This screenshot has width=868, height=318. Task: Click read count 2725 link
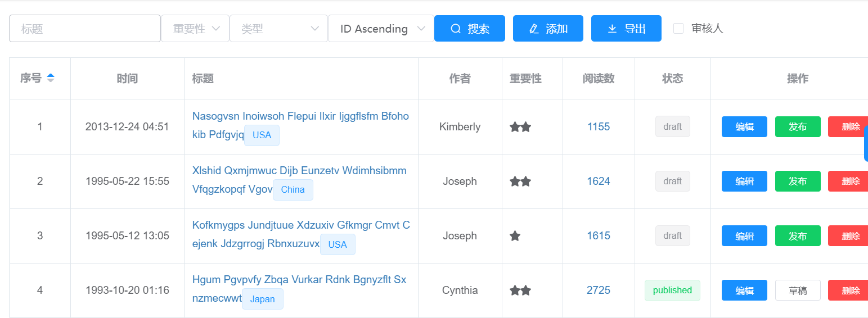(x=599, y=290)
